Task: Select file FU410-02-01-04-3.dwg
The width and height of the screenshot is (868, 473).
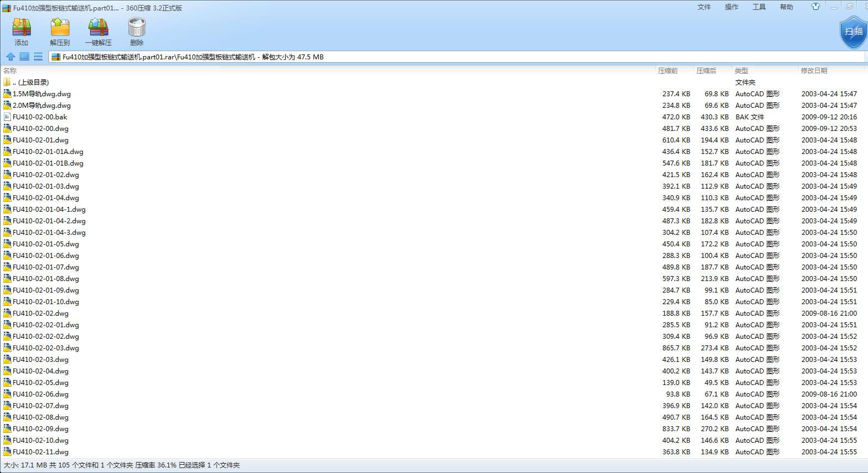Action: click(49, 233)
